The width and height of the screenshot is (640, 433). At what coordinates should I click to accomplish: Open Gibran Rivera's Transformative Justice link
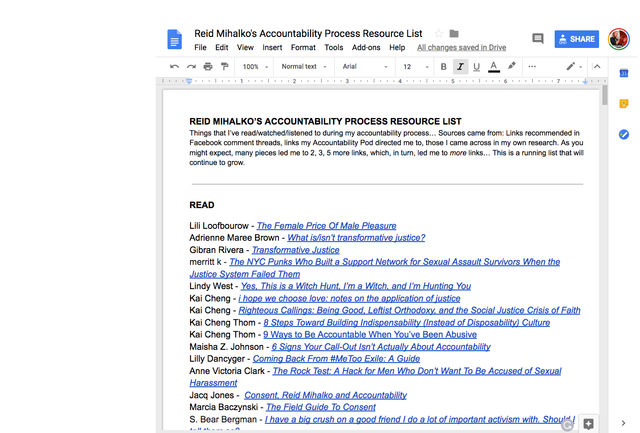pyautogui.click(x=296, y=250)
